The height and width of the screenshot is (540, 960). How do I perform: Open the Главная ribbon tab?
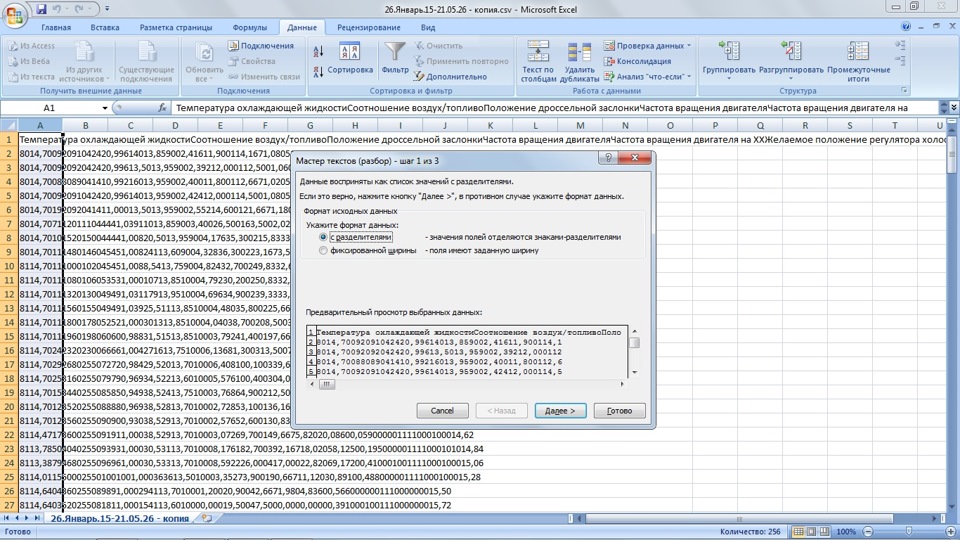click(56, 28)
